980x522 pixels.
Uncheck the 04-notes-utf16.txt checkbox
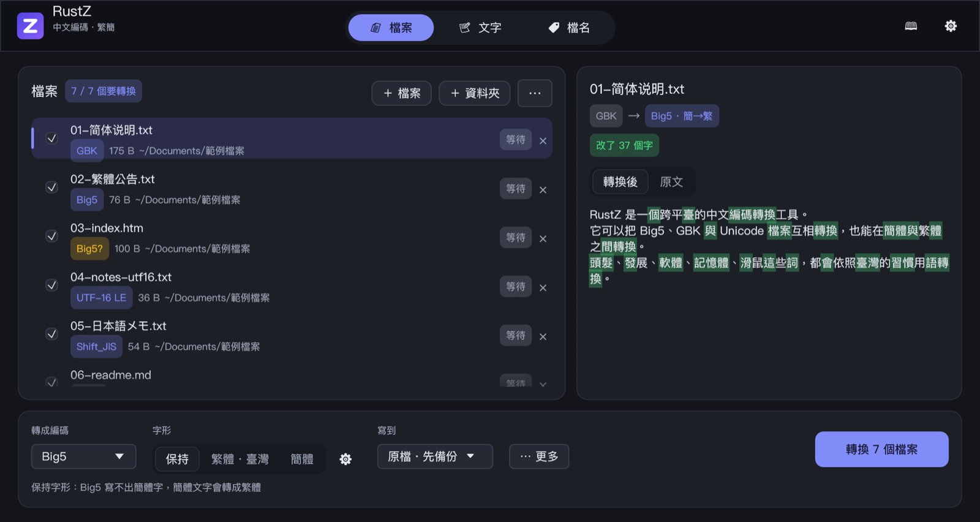[x=52, y=286]
